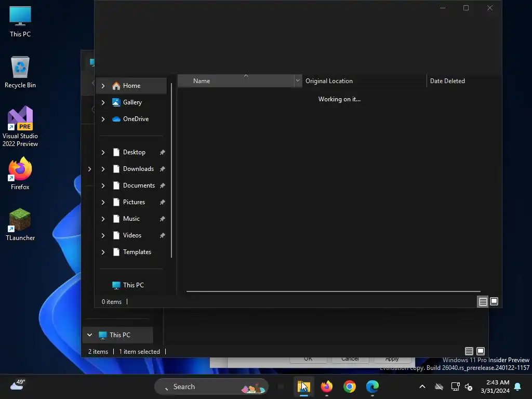This screenshot has width=532, height=399.
Task: Open the pinned Videos folder
Action: pyautogui.click(x=131, y=235)
